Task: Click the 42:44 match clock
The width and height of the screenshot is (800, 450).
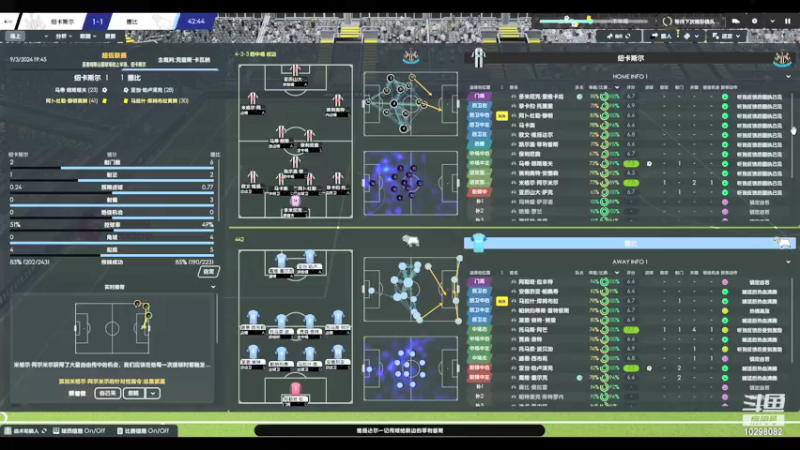Action: [x=196, y=21]
